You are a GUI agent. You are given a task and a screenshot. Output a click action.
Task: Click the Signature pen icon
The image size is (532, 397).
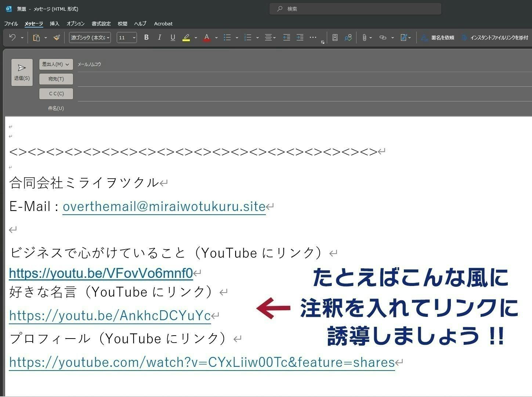pyautogui.click(x=403, y=37)
